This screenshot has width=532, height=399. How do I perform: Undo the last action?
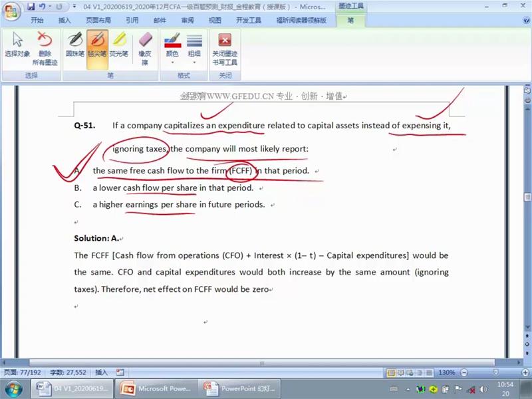42,7
